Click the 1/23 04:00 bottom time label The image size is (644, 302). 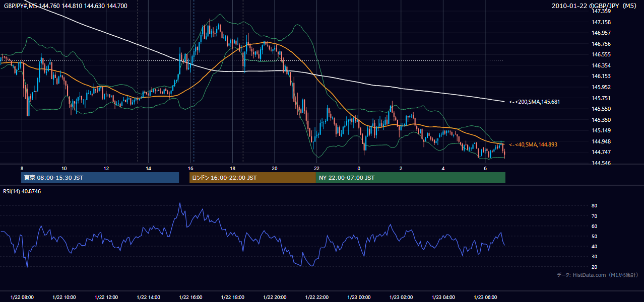(x=443, y=297)
